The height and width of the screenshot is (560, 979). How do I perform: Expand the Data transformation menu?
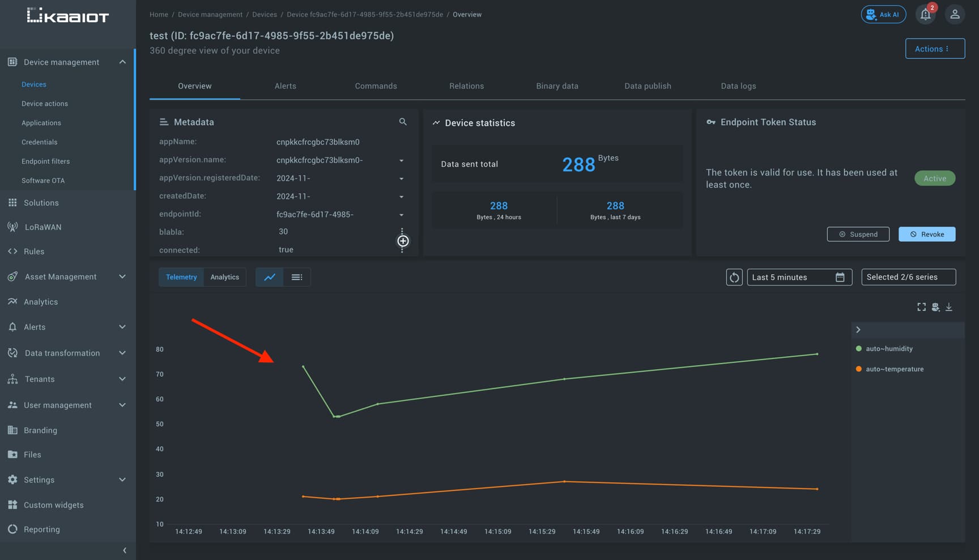pyautogui.click(x=122, y=353)
